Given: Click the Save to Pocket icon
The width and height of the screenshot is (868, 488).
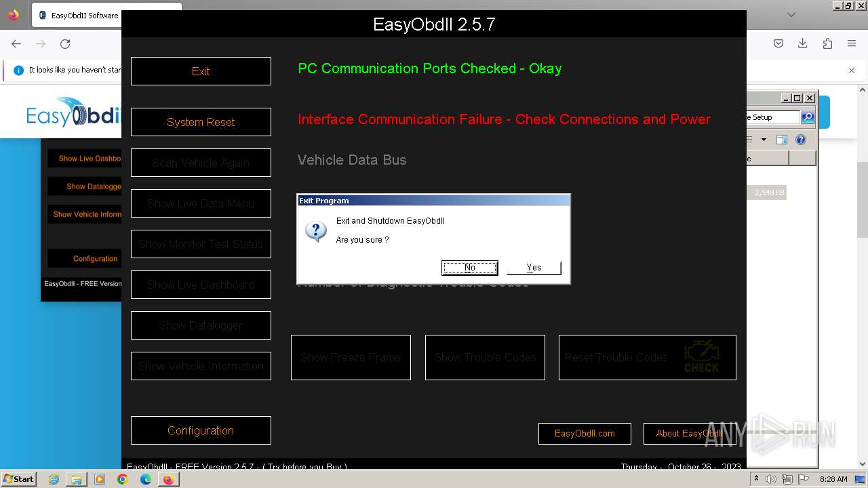Looking at the screenshot, I should 778,43.
